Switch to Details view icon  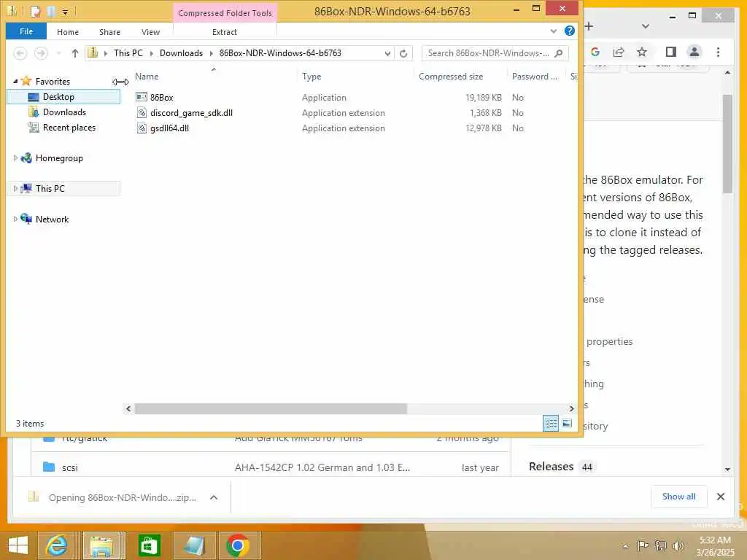pyautogui.click(x=551, y=423)
